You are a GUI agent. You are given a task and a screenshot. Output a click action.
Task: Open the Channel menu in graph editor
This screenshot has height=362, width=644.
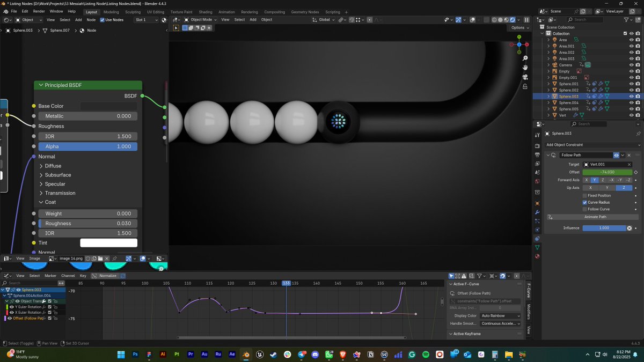tap(68, 276)
